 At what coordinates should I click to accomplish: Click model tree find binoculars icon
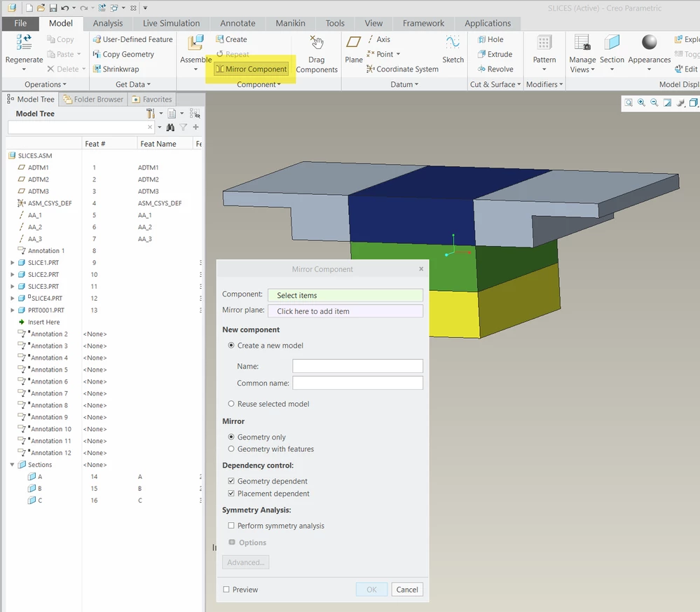[170, 128]
